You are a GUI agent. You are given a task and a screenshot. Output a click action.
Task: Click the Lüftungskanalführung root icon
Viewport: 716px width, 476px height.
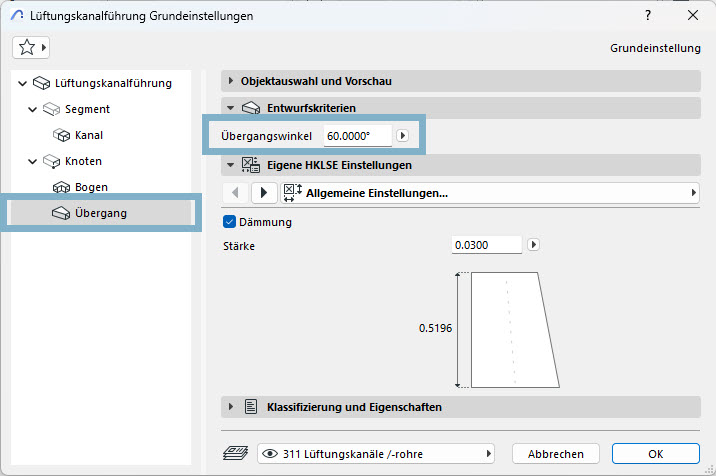click(42, 83)
